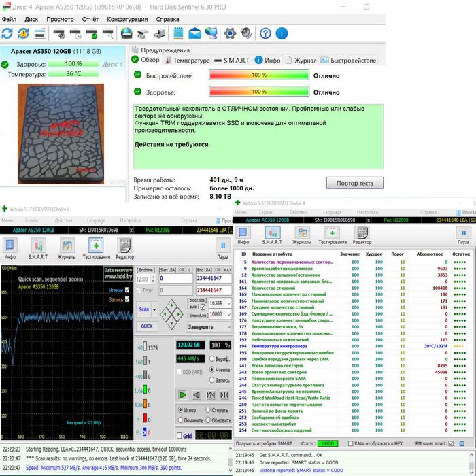Select the Температура контроллера SMART attribute row
The width and height of the screenshot is (476, 476).
coord(354,346)
